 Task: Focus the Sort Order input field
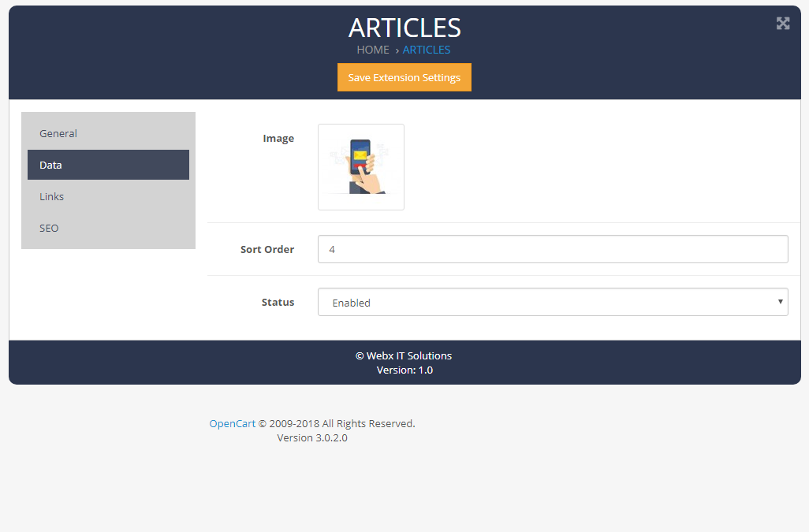coord(552,249)
